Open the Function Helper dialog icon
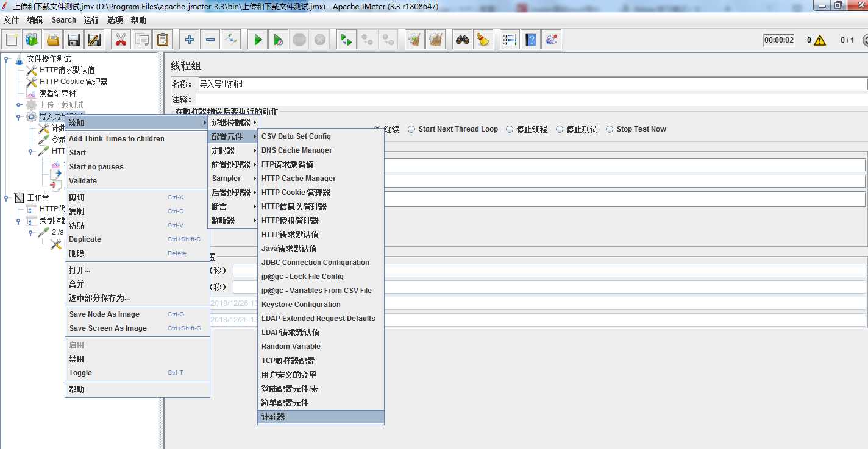 (x=510, y=40)
